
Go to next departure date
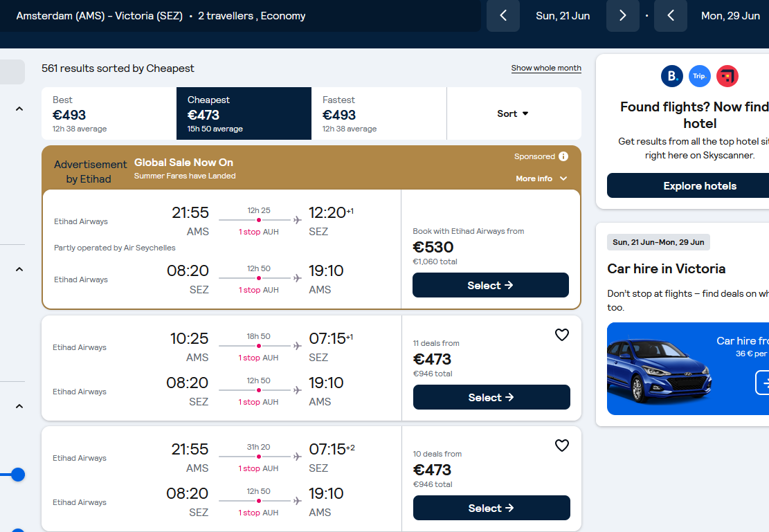(622, 16)
